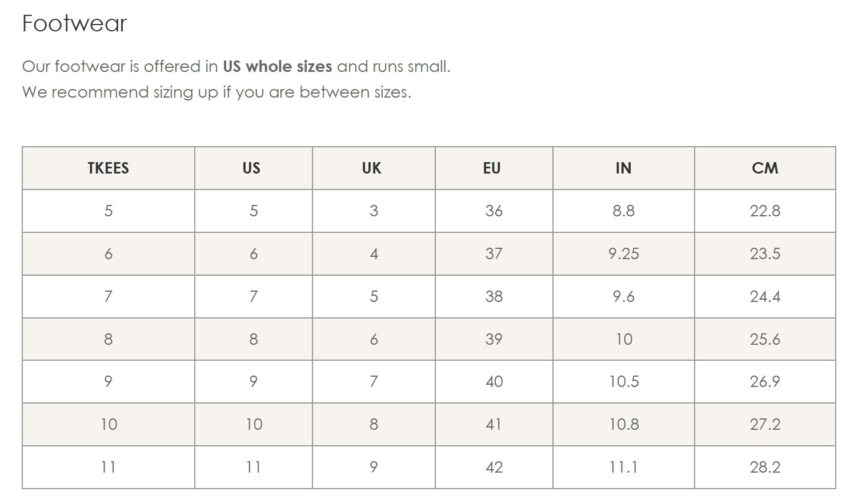Screen dimensions: 862x504
Task: Click the UK column header
Action: 371,168
